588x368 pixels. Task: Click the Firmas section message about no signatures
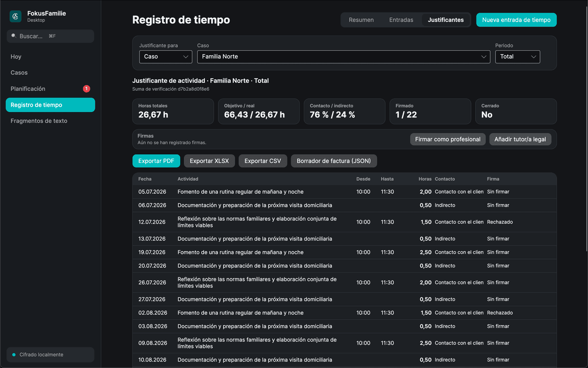tap(172, 143)
